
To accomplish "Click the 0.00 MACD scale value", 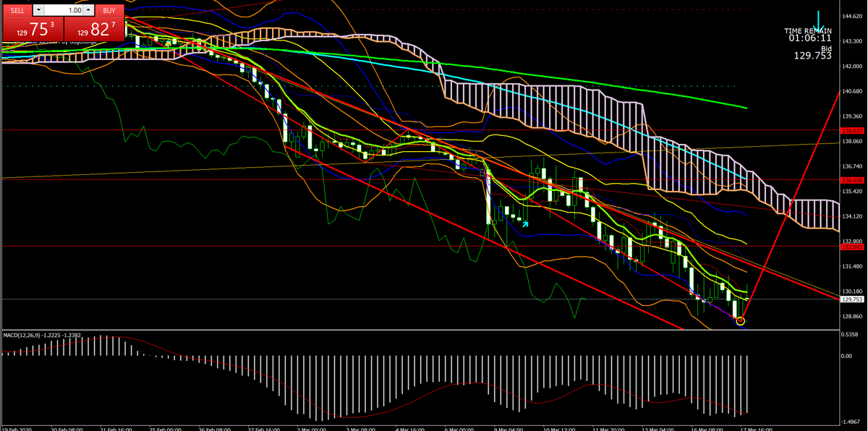I will coord(848,356).
